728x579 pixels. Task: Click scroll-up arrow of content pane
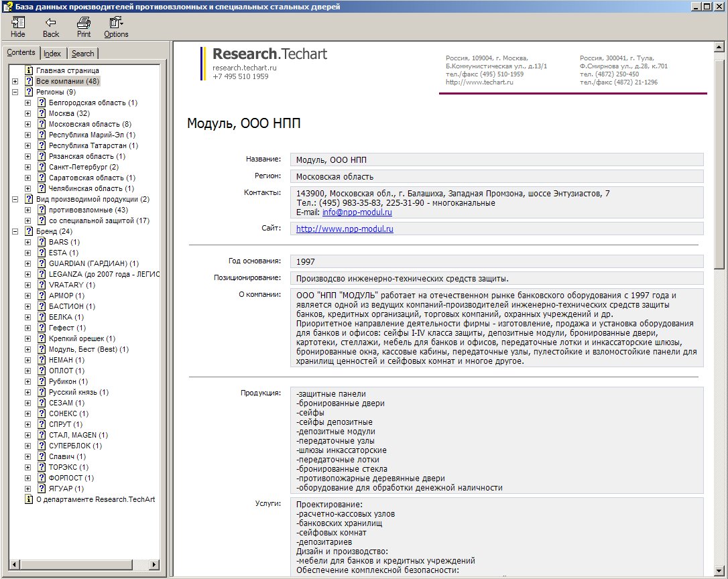[x=719, y=46]
